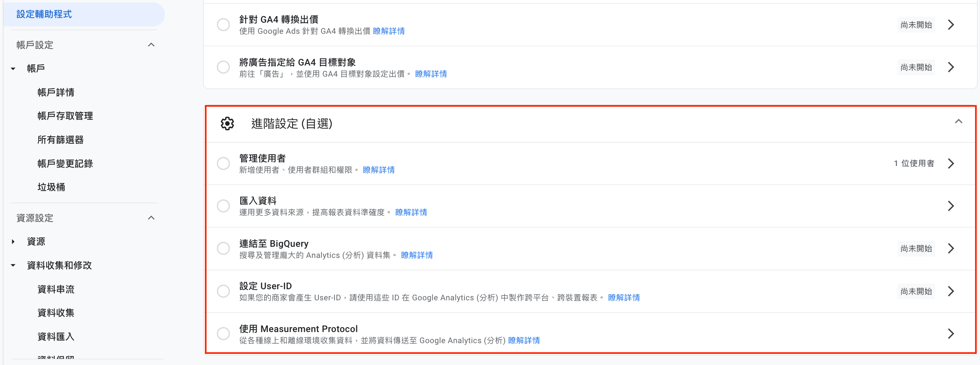Click the arrow icon for 針對 GA4 轉換出價
Viewport: 980px width, 365px height.
tap(951, 25)
